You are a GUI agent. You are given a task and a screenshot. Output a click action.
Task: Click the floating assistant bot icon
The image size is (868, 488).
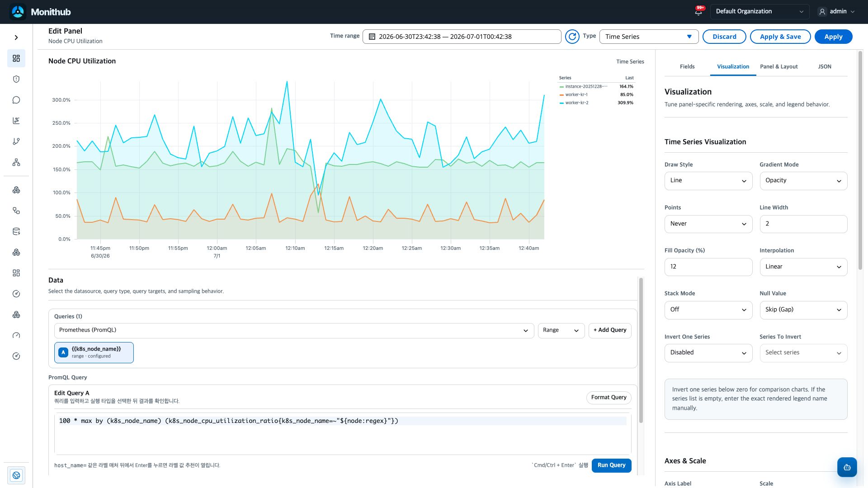[x=847, y=467]
